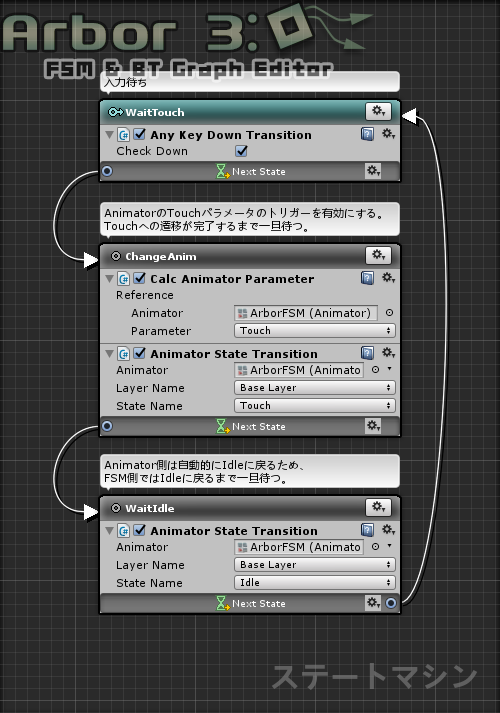This screenshot has width=500, height=713.
Task: Open ChangeAnim Animator State Transition gear menu
Action: pyautogui.click(x=388, y=352)
